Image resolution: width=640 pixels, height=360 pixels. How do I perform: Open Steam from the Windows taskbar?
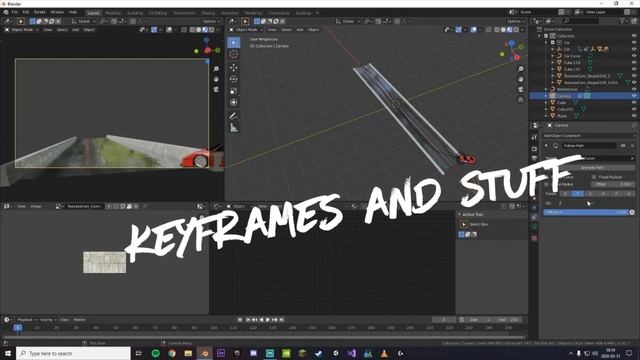[319, 353]
